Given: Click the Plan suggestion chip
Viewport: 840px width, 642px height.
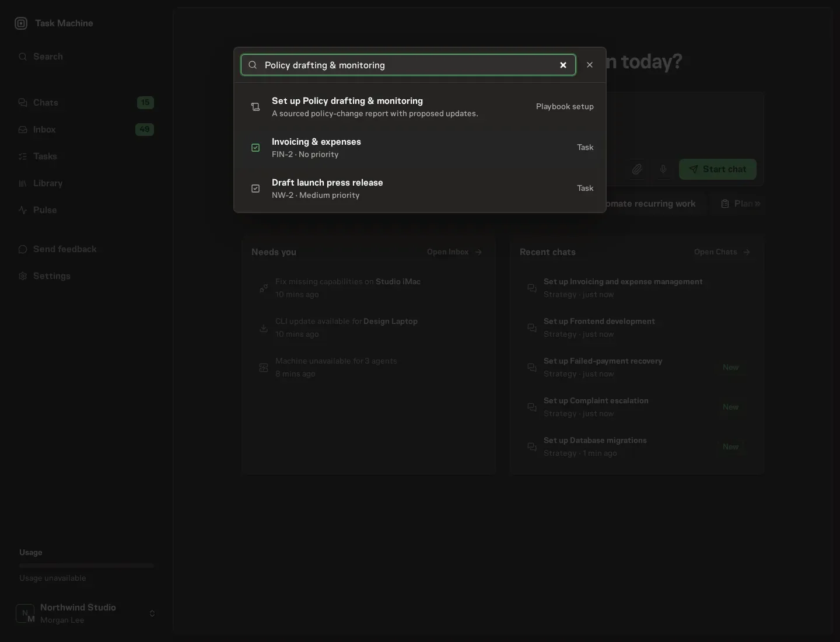Looking at the screenshot, I should [x=738, y=204].
